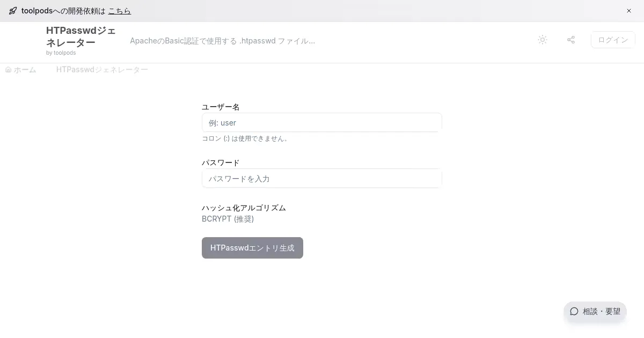This screenshot has height=338, width=644.
Task: Open the 相談・要望 feedback button
Action: (595, 311)
